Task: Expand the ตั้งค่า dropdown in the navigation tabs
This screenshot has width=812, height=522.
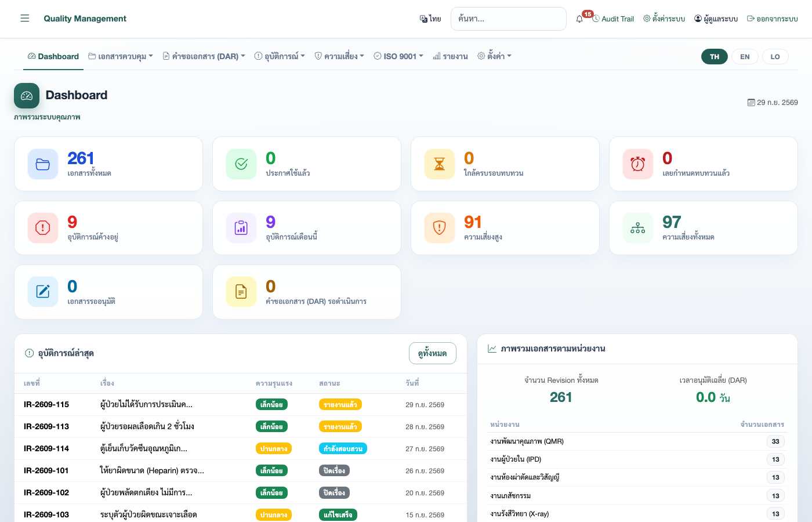Action: pos(494,56)
